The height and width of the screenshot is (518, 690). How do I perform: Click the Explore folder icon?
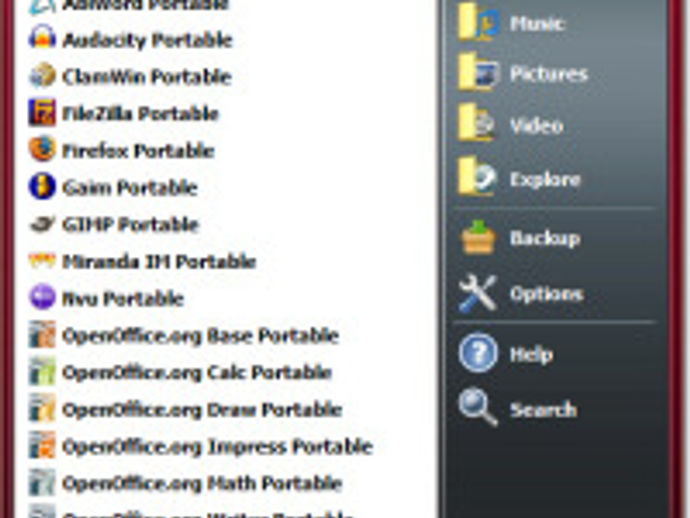pyautogui.click(x=477, y=176)
